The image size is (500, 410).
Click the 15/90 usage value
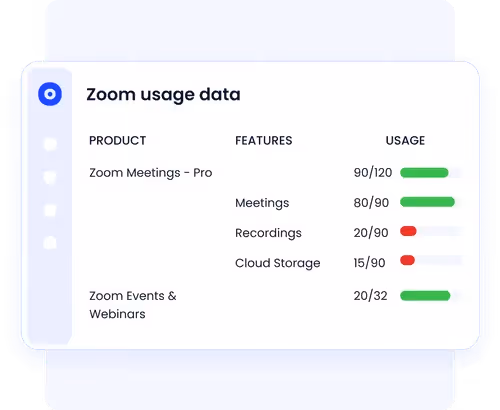[369, 263]
